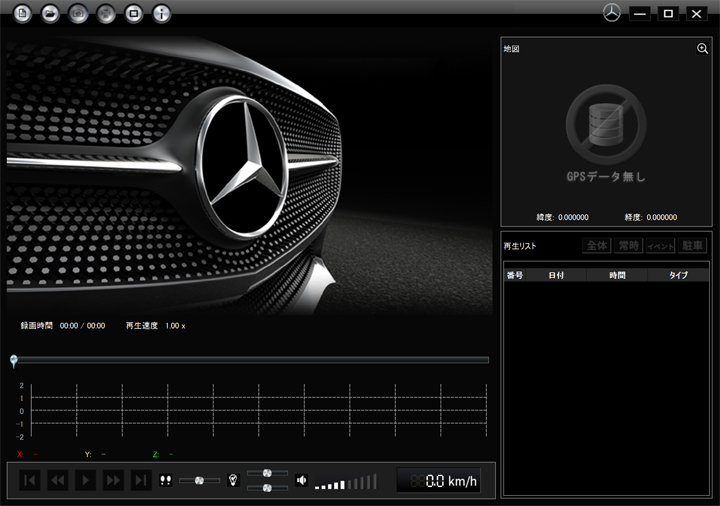Select the 全体 filter tab
The height and width of the screenshot is (506, 720).
tap(596, 246)
